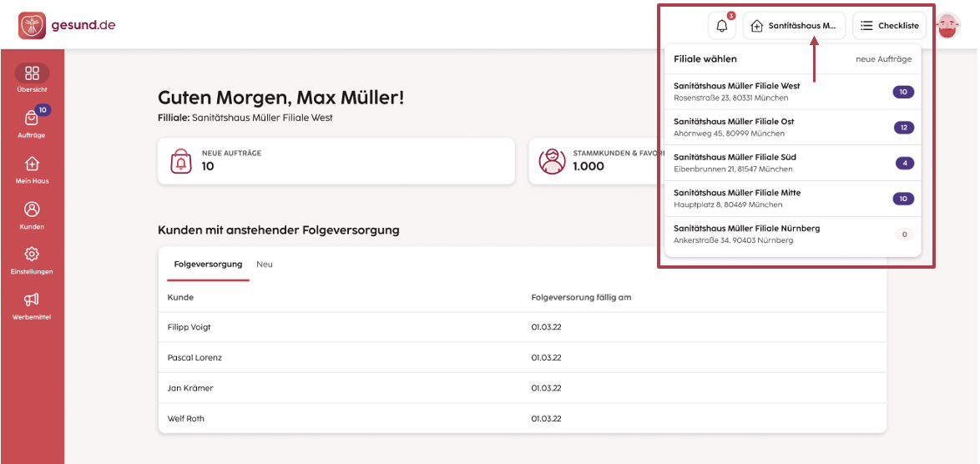980x464 pixels.
Task: Select Filiale Nürnberg from branch list
Action: pos(792,235)
